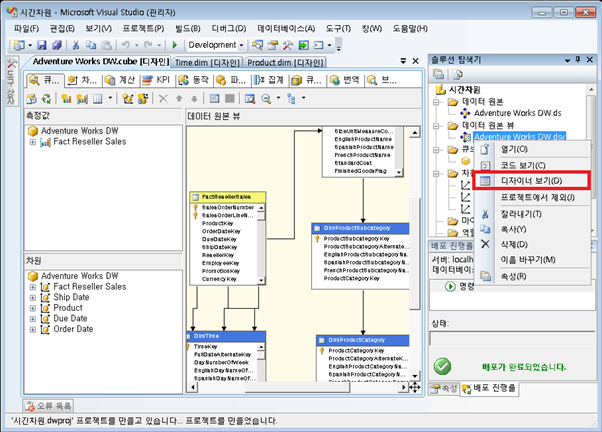The width and height of the screenshot is (602, 432).
Task: Select 디자이너 보기(D) in context menu
Action: coord(532,181)
